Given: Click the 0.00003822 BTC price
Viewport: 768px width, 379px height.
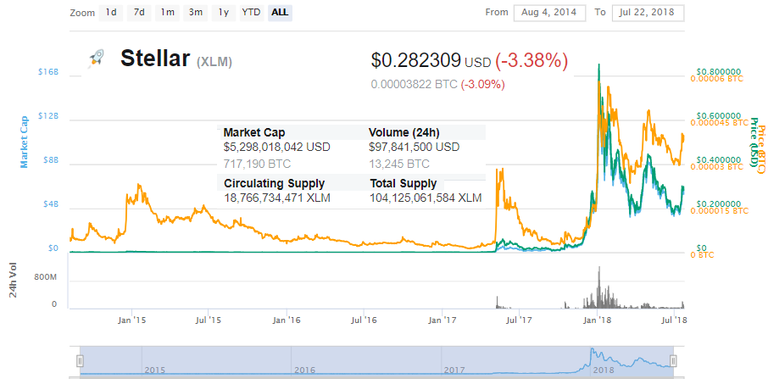Looking at the screenshot, I should 413,85.
